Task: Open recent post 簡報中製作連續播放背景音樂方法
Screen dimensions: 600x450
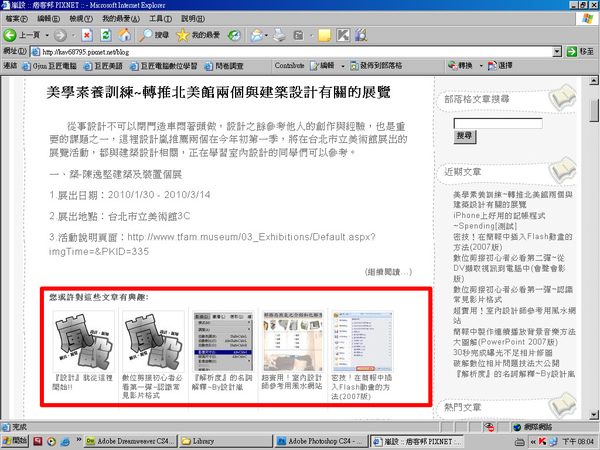Action: coord(514,337)
